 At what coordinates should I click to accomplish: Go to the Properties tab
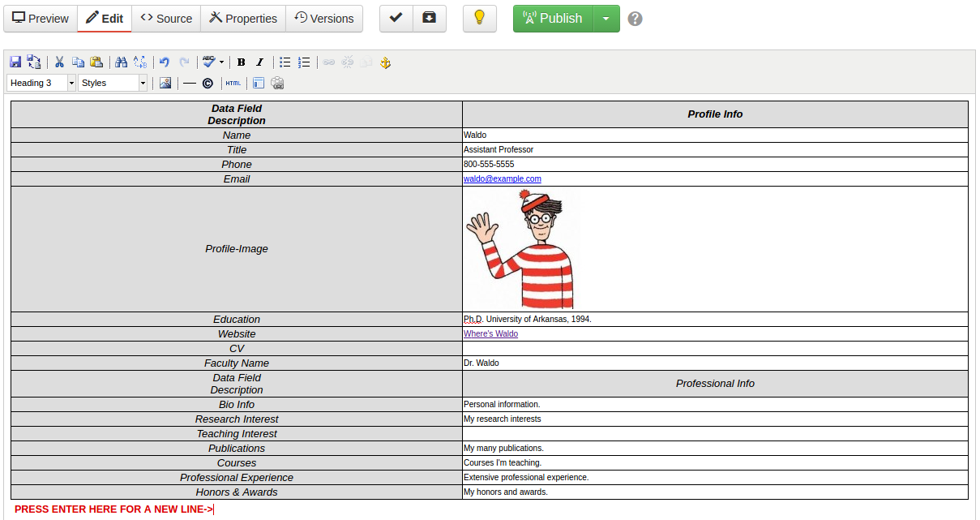(243, 19)
